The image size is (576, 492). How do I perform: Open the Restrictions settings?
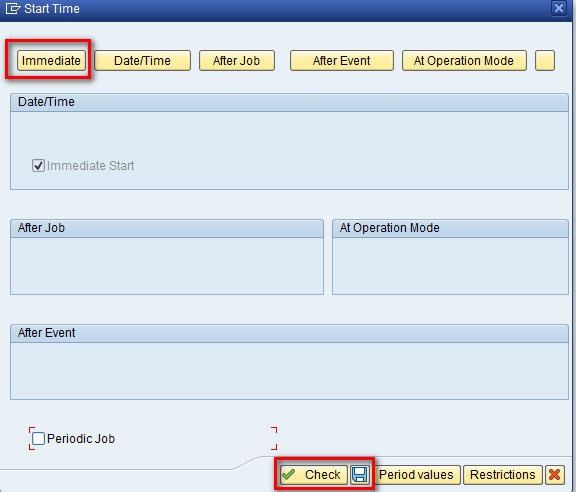pyautogui.click(x=503, y=475)
